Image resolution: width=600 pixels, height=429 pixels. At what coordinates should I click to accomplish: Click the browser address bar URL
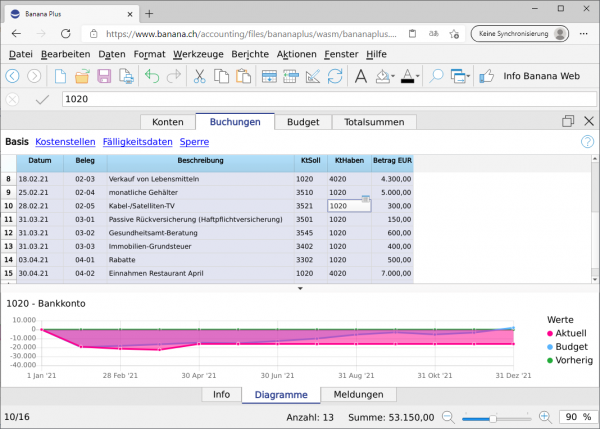point(251,34)
